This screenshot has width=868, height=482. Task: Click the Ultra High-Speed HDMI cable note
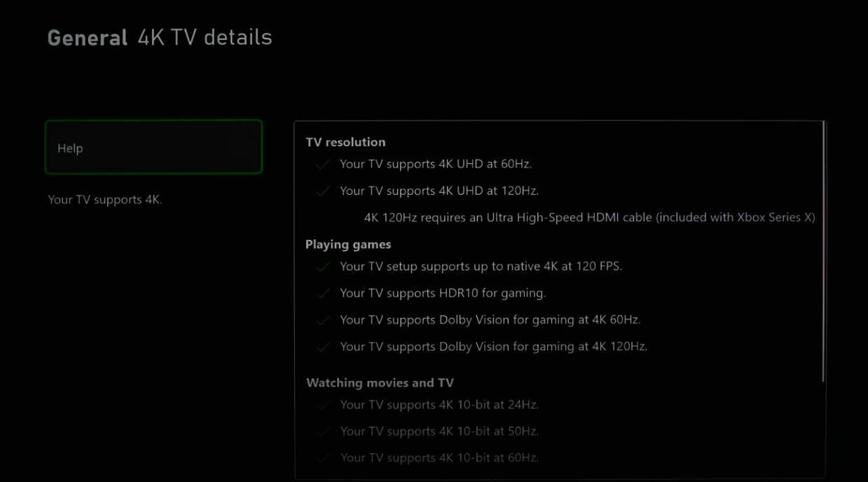590,217
